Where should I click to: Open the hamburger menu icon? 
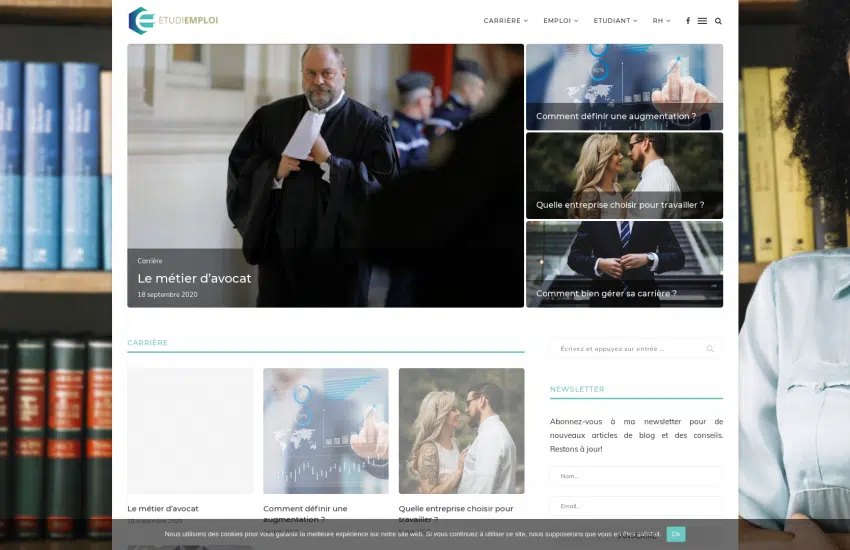pos(702,21)
